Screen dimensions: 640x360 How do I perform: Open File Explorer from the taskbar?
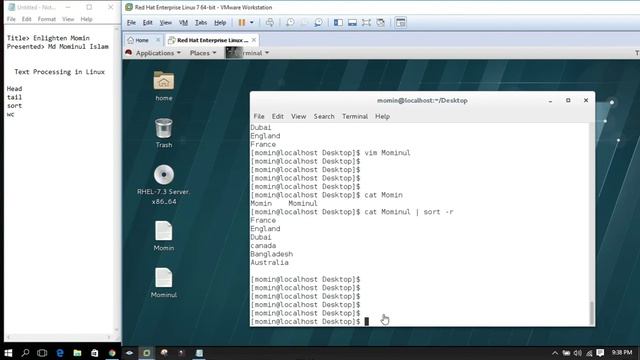[77, 353]
